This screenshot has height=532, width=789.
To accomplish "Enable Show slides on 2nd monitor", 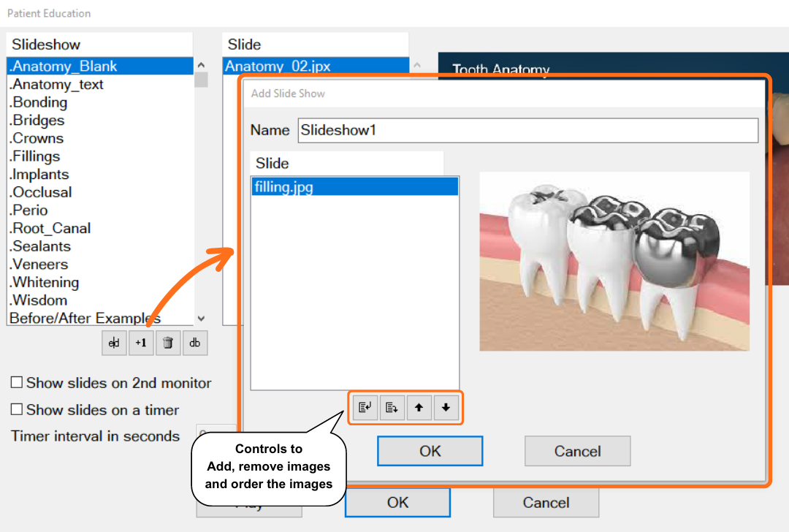I will pos(17,383).
